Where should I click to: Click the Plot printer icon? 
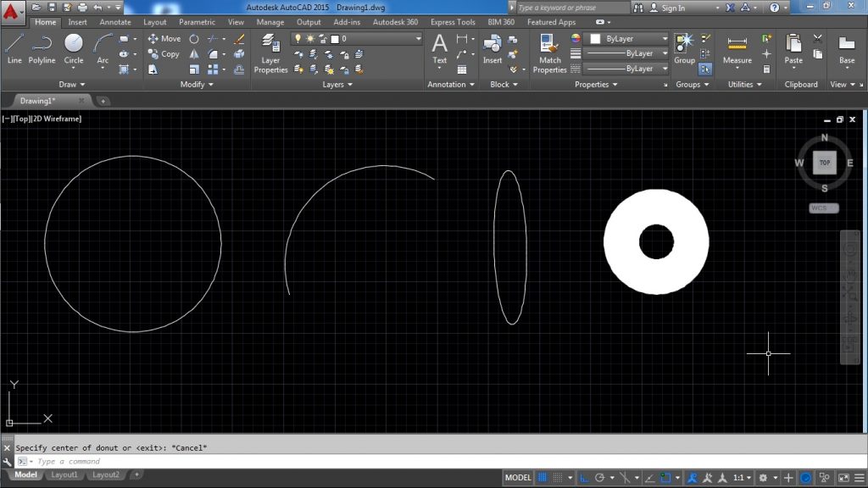pyautogui.click(x=82, y=7)
